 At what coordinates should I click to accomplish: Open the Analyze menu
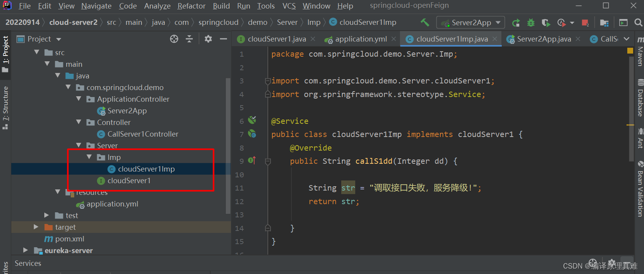point(157,6)
